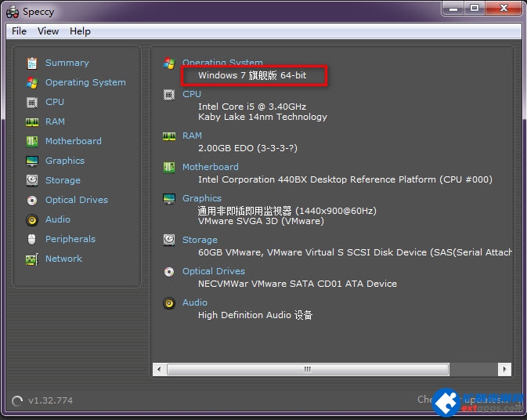Viewport: 527px width, 420px height.
Task: Click the Speccy app icon in title bar
Action: pos(13,12)
